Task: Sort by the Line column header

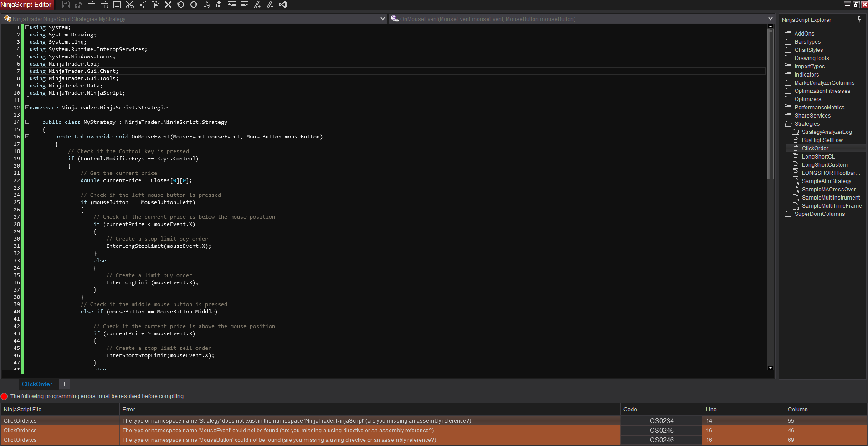Action: [x=744, y=410]
